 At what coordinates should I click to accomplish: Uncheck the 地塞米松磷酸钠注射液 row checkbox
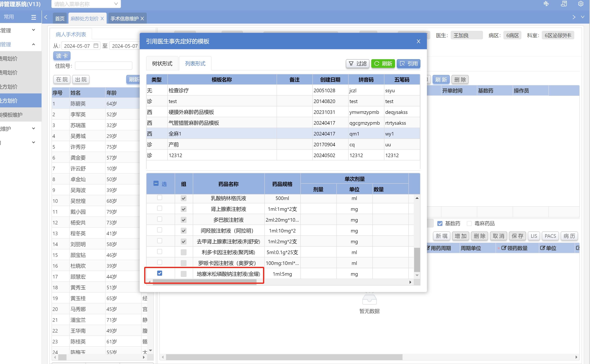coord(159,273)
